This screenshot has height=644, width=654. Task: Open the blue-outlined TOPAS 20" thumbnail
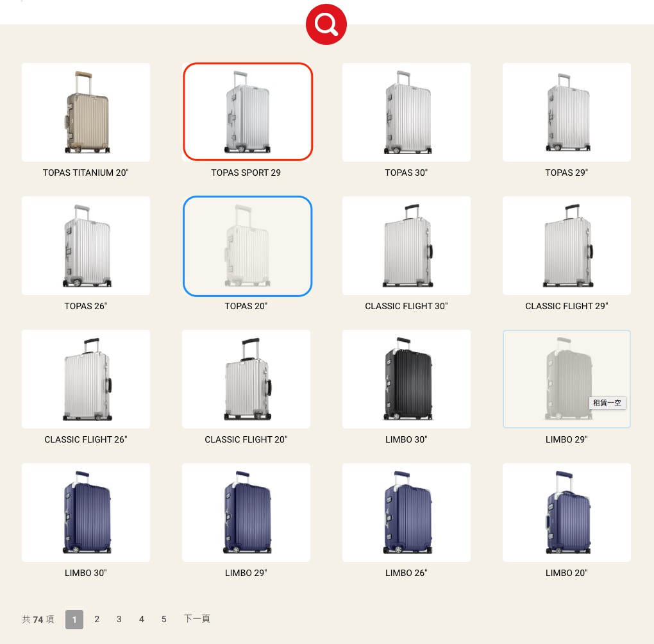(247, 246)
